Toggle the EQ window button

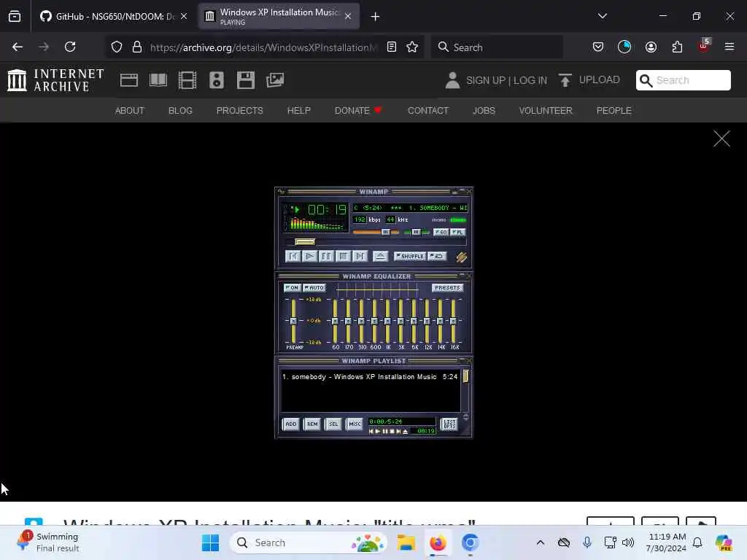pos(441,232)
